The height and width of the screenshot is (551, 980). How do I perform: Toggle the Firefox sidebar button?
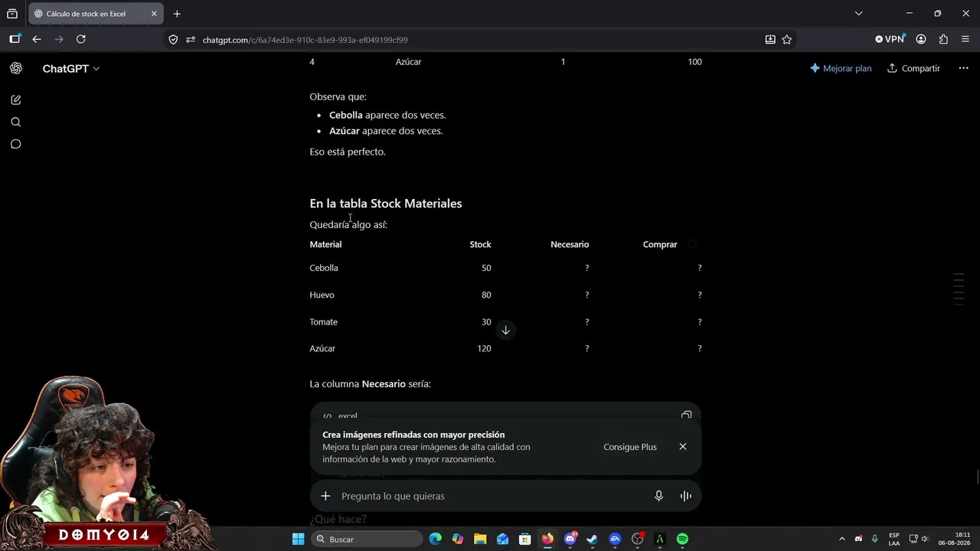[15, 39]
